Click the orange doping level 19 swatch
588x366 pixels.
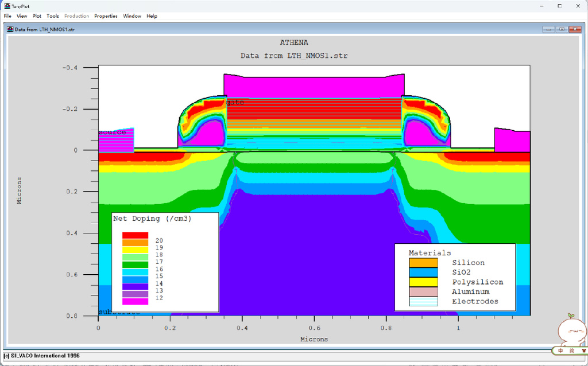(135, 243)
